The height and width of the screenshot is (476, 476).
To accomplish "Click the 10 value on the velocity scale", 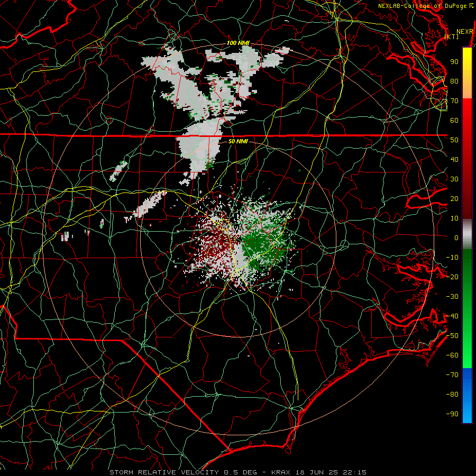I will click(x=454, y=218).
